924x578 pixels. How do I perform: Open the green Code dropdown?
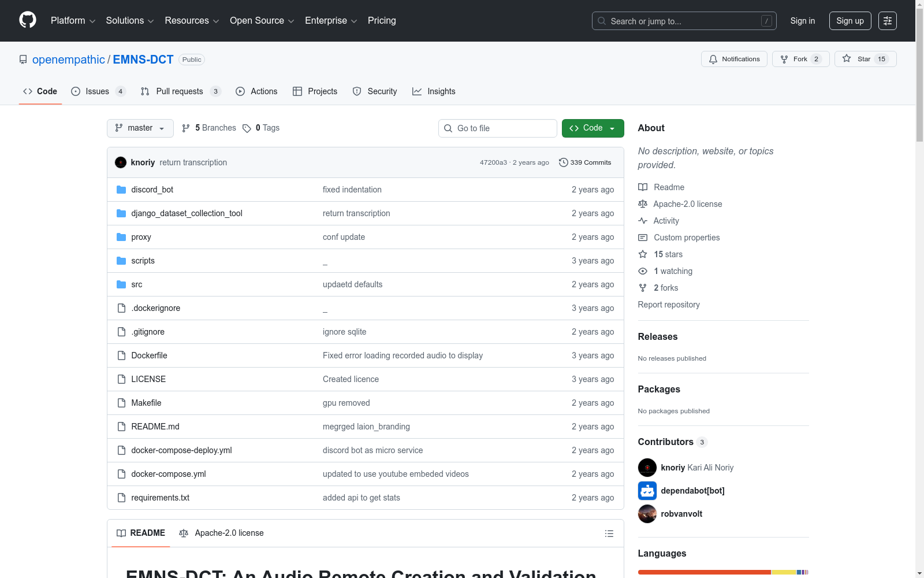tap(593, 128)
